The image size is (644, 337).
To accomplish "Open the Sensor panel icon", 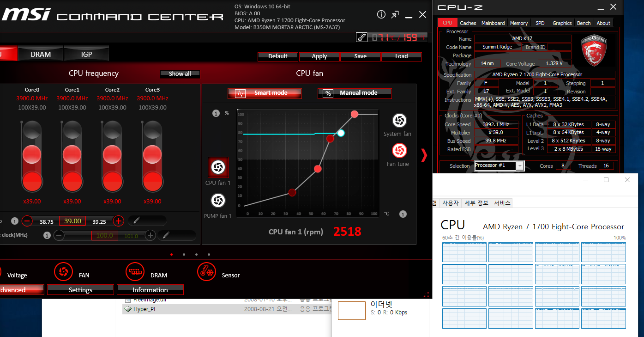I will [x=206, y=272].
